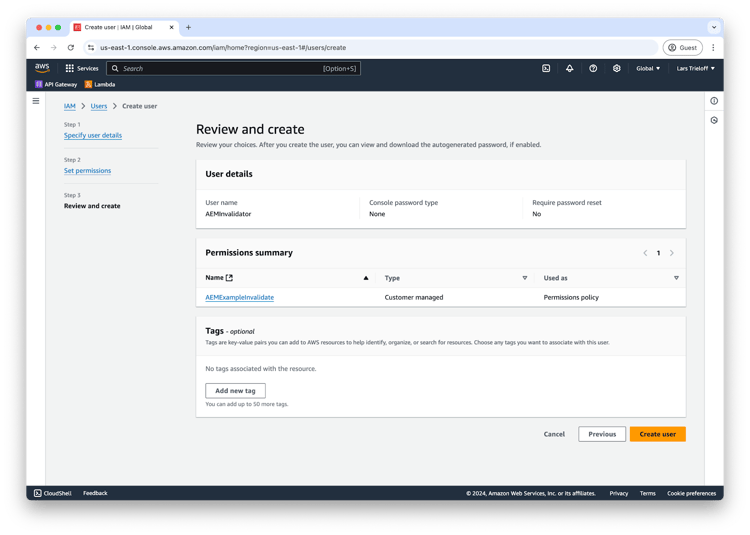Image resolution: width=750 pixels, height=535 pixels.
Task: Open the CloudShell icon in top navigation bar
Action: (x=546, y=68)
